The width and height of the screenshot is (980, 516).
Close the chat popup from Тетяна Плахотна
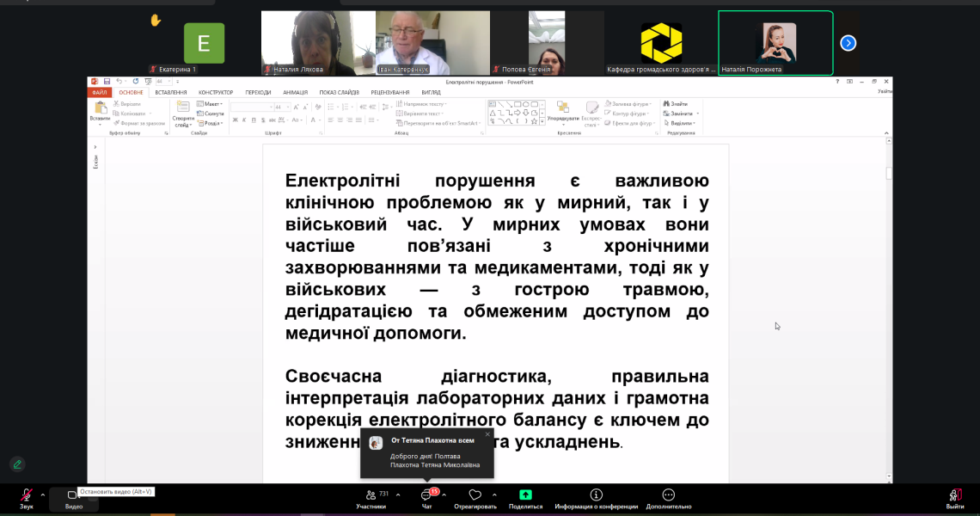point(487,434)
